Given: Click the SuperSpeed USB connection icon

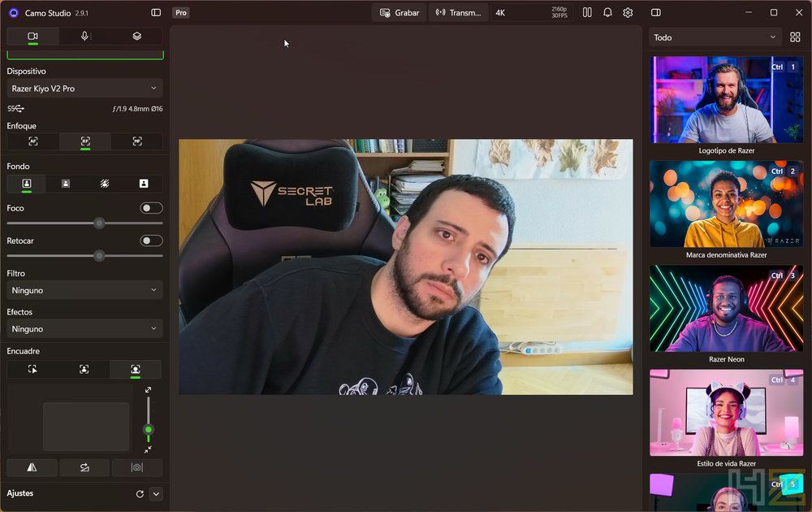Looking at the screenshot, I should [15, 109].
